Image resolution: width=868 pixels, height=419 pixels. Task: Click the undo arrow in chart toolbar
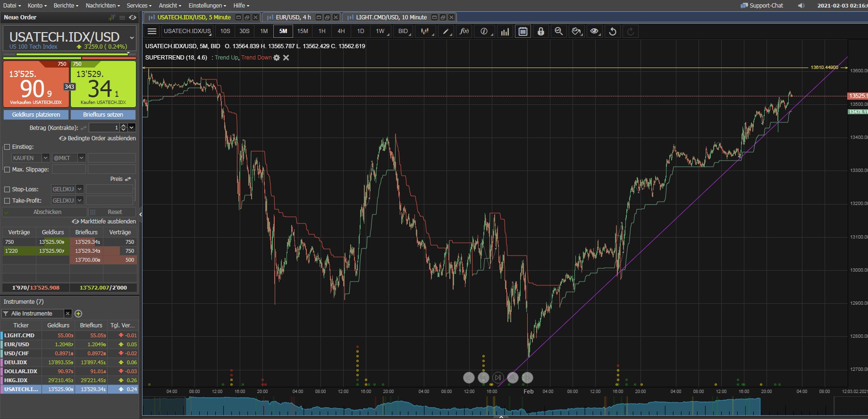click(613, 31)
